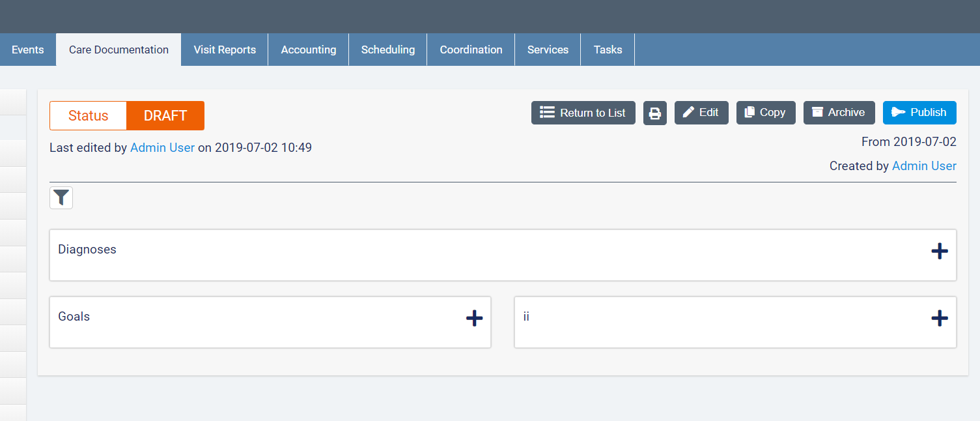Print the care document via printer icon
The height and width of the screenshot is (421, 980).
[x=654, y=113]
